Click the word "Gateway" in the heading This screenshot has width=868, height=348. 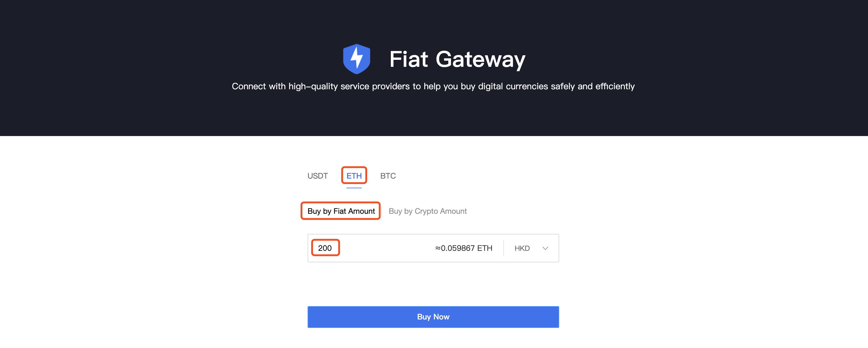coord(480,59)
